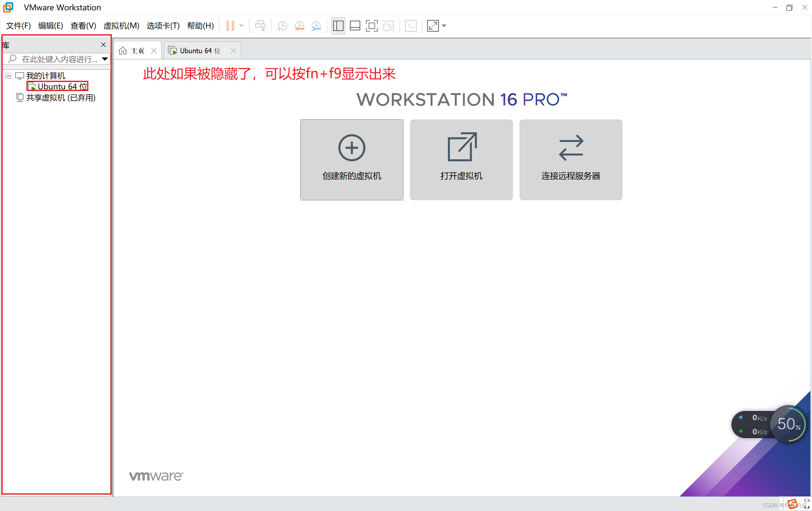This screenshot has width=812, height=511.
Task: Switch to the 主页 tab
Action: [137, 50]
